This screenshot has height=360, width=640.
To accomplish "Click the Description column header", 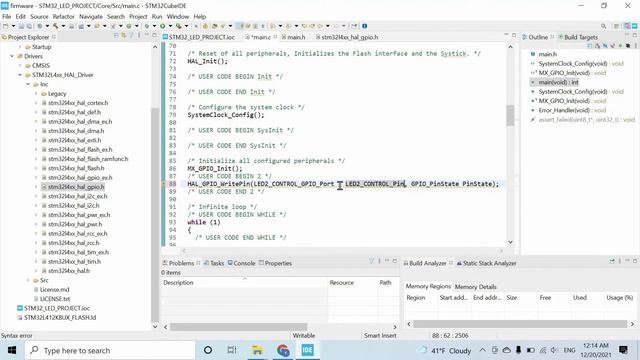I will [x=244, y=283].
